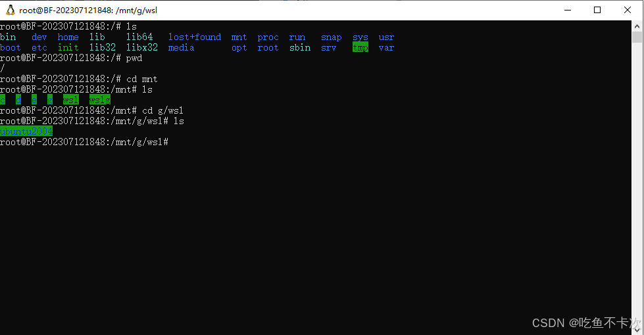This screenshot has width=644, height=335.
Task: Click the 'opt' directory entry
Action: (239, 47)
